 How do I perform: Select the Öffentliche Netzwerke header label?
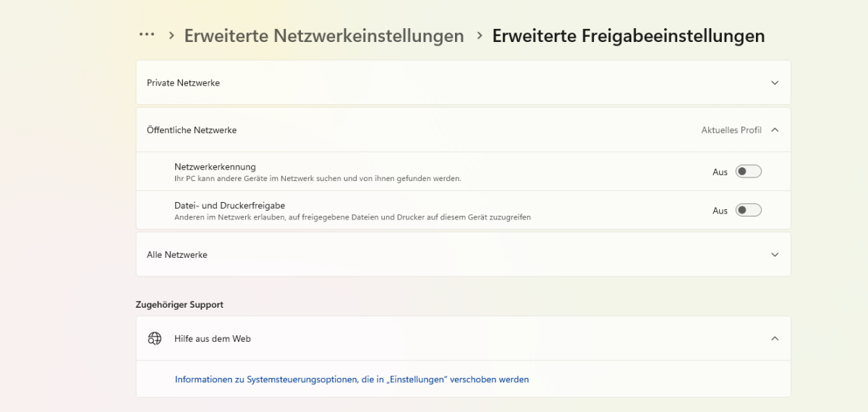pyautogui.click(x=192, y=130)
